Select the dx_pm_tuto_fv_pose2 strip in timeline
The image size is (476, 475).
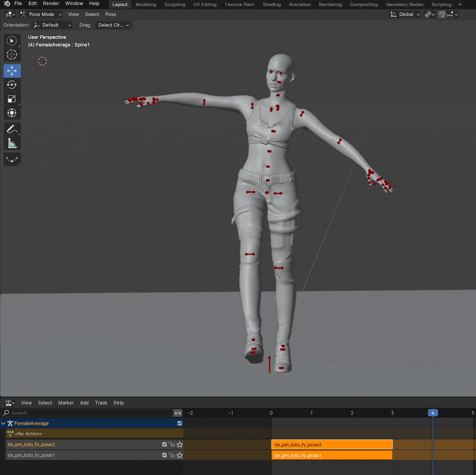pyautogui.click(x=332, y=445)
